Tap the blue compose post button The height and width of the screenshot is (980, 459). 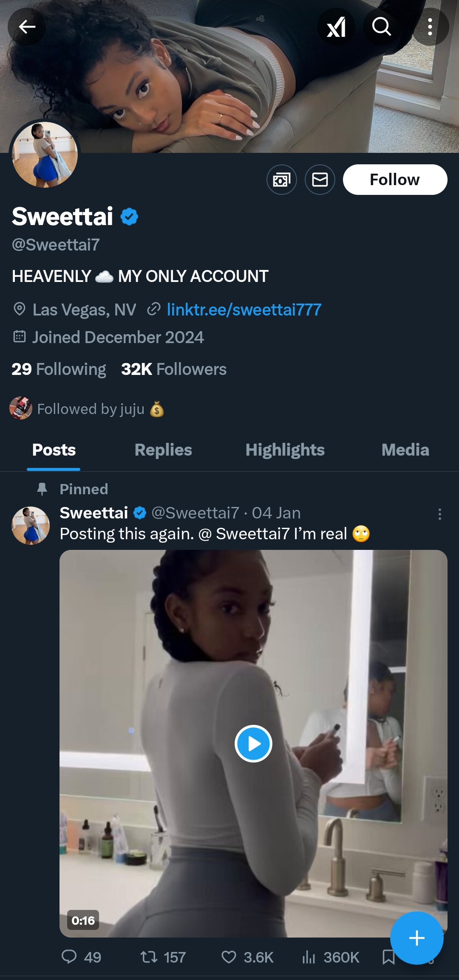click(416, 938)
